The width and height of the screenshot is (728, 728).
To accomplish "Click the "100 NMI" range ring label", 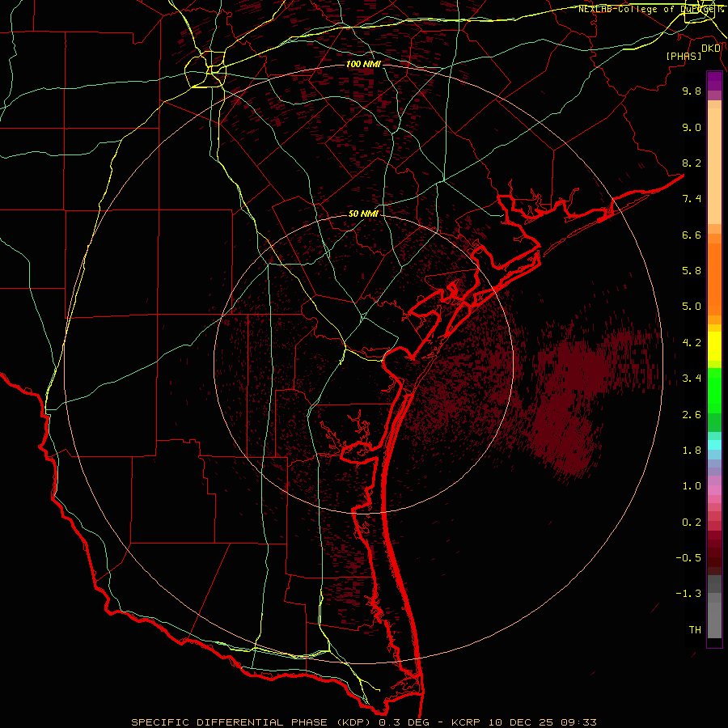I will pos(363,64).
